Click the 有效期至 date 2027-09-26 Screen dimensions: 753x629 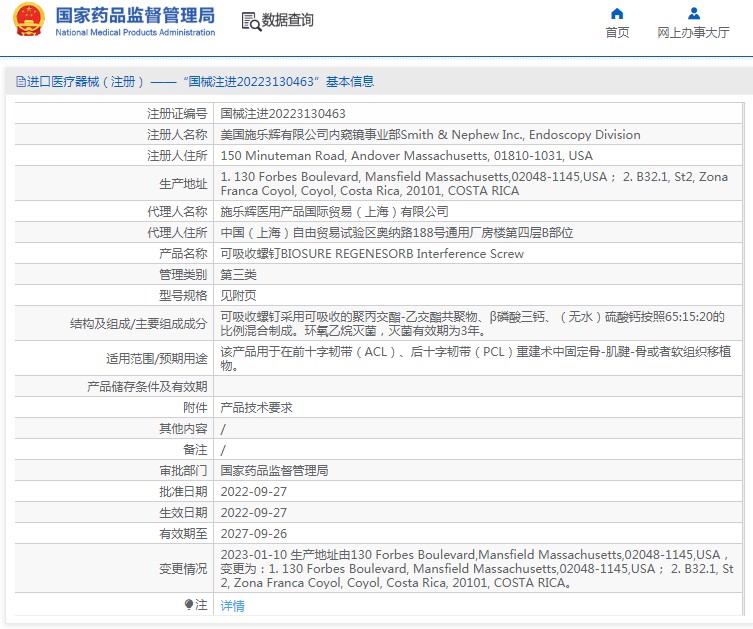coord(253,534)
